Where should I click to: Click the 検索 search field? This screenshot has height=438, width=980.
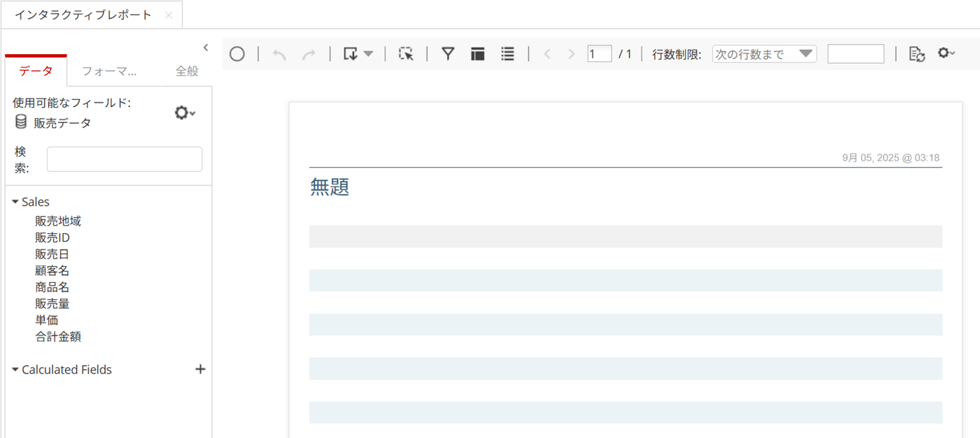(x=124, y=159)
